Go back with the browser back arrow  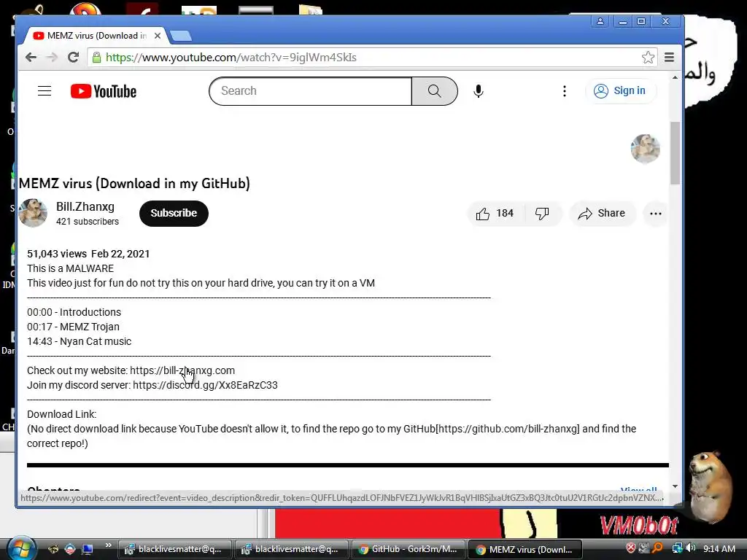click(31, 58)
